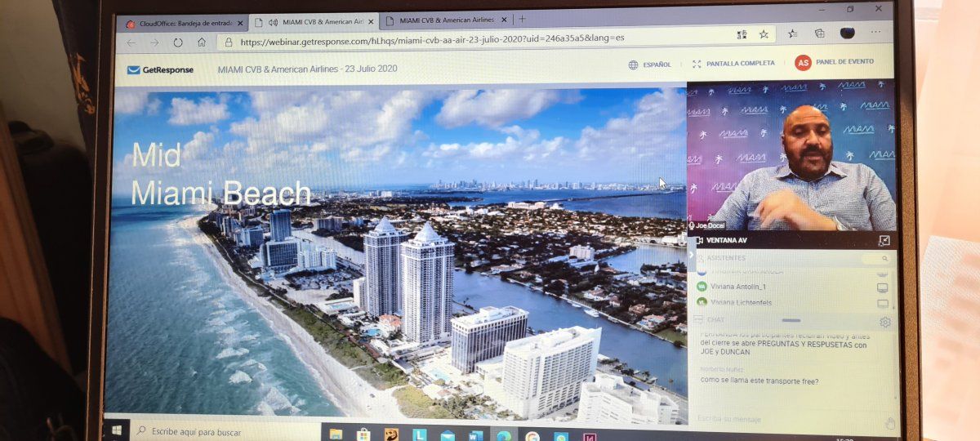Add this page to favorites with star icon
The image size is (980, 441).
764,34
